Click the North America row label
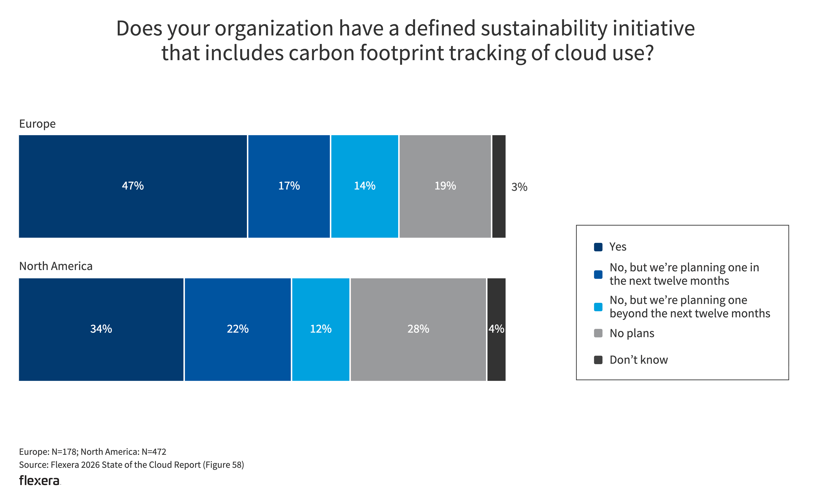 point(56,266)
